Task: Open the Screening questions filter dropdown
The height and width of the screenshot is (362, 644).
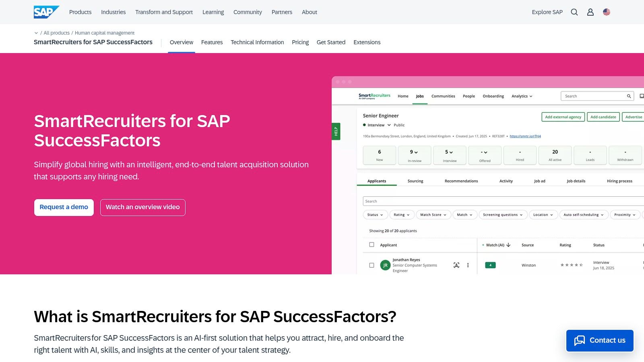Action: click(503, 214)
